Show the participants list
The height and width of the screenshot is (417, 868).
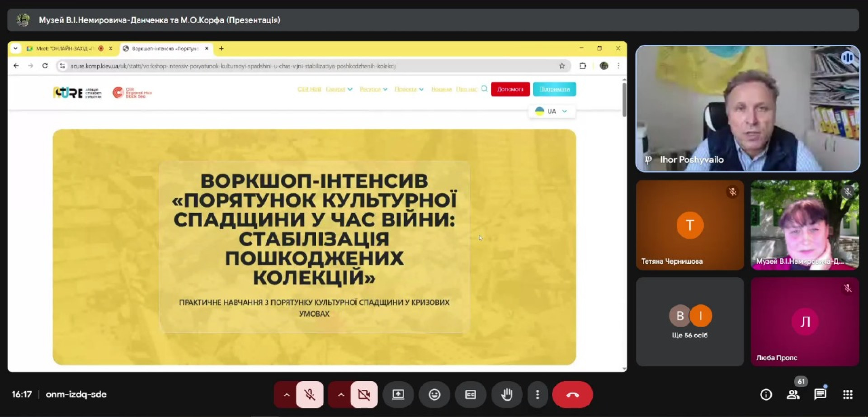pyautogui.click(x=793, y=395)
